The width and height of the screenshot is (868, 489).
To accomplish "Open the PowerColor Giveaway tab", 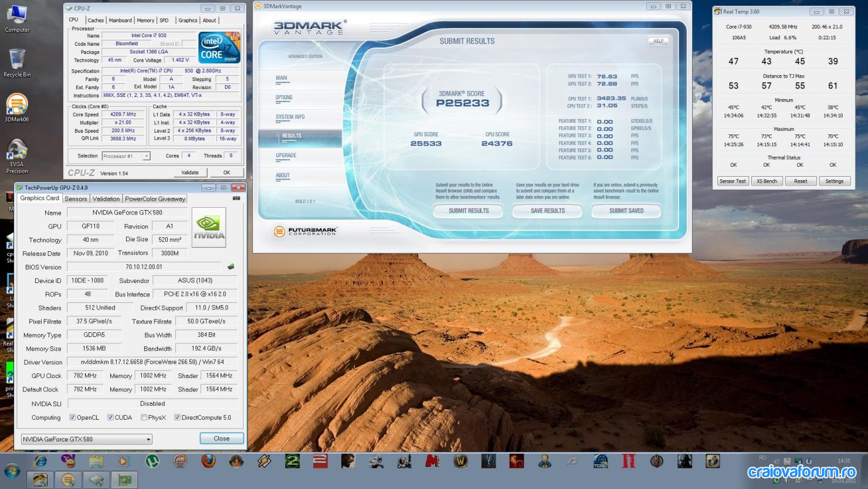I will (x=155, y=199).
